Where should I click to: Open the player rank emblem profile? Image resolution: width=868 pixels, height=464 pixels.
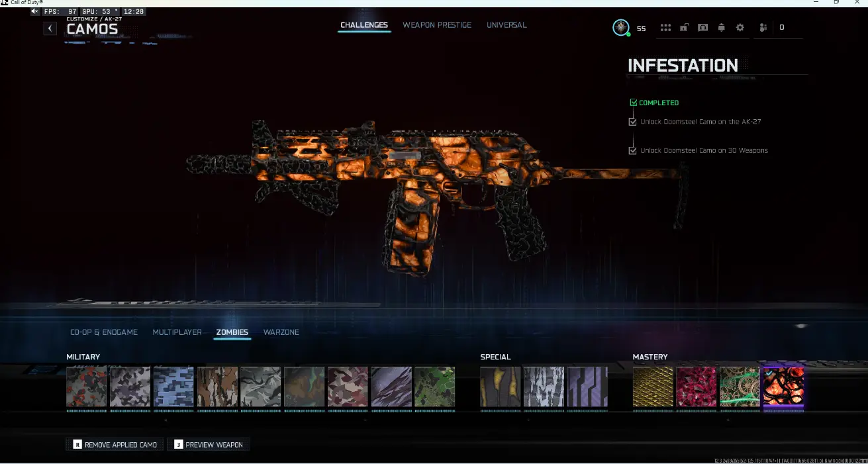click(x=620, y=27)
